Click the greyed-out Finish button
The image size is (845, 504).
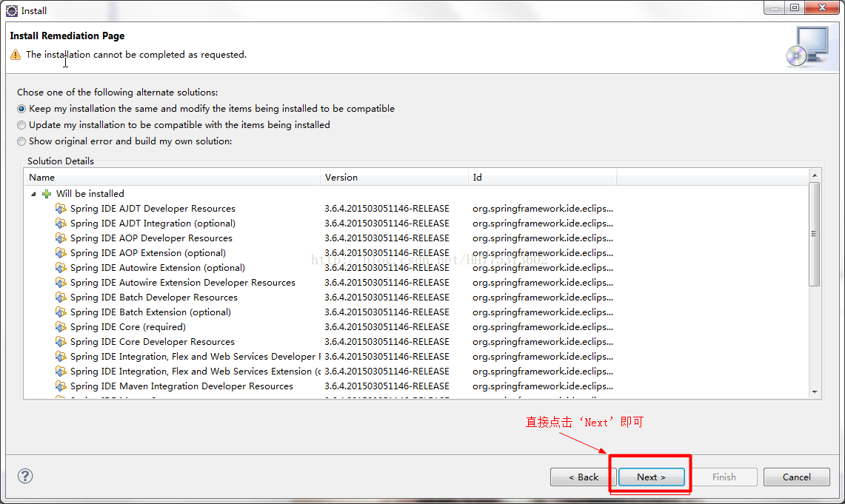(724, 477)
